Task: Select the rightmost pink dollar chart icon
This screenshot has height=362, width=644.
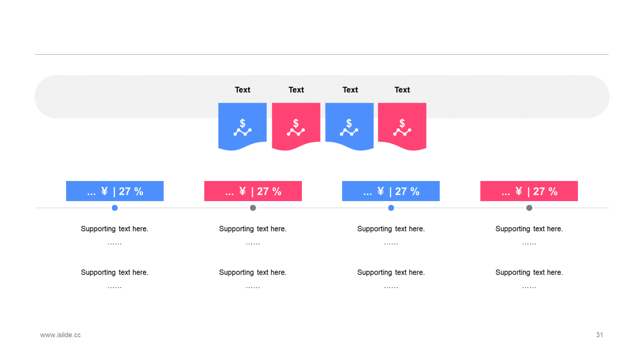Action: click(x=402, y=127)
